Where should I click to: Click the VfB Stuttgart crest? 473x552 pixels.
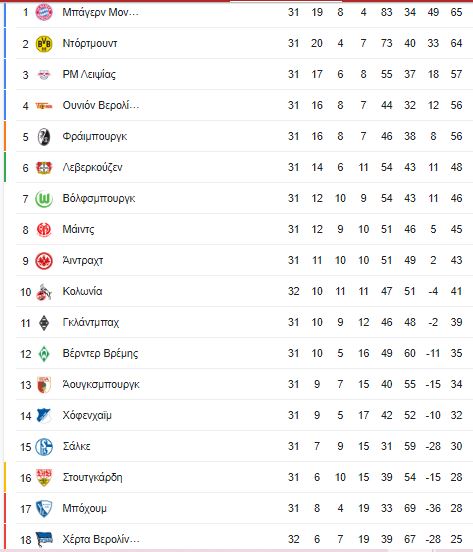click(44, 478)
